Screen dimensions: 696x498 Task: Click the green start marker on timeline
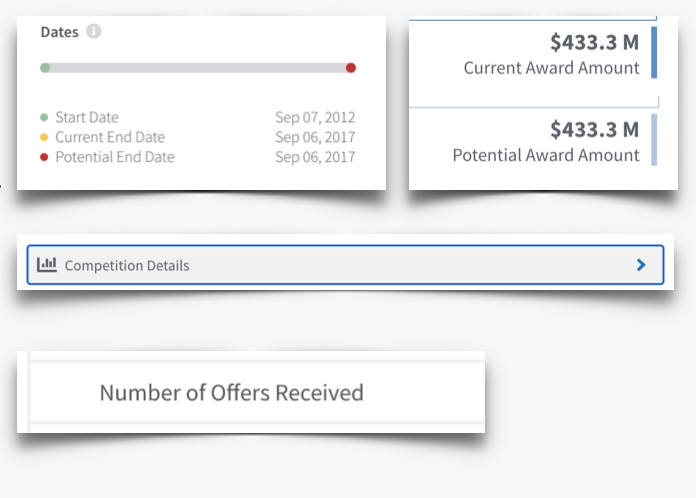pos(45,68)
